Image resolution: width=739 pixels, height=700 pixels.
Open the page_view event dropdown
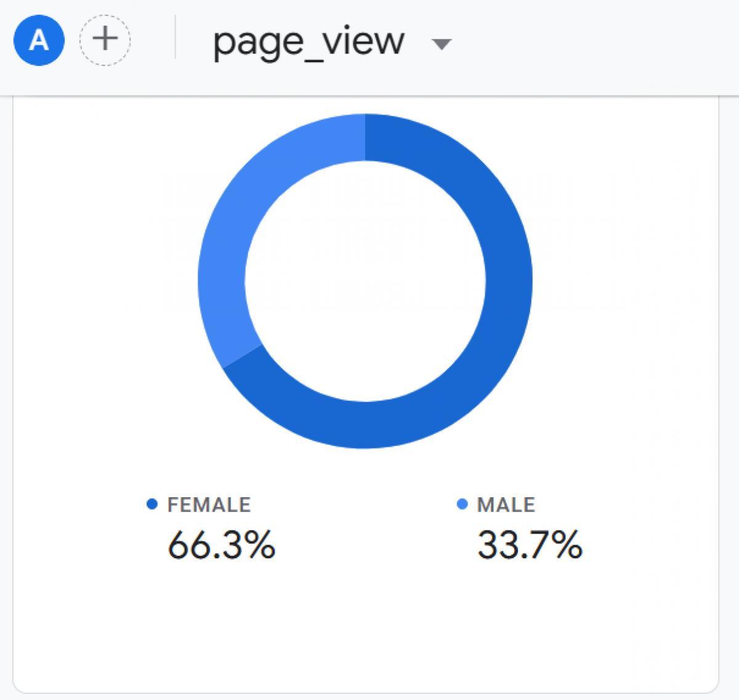click(x=309, y=42)
